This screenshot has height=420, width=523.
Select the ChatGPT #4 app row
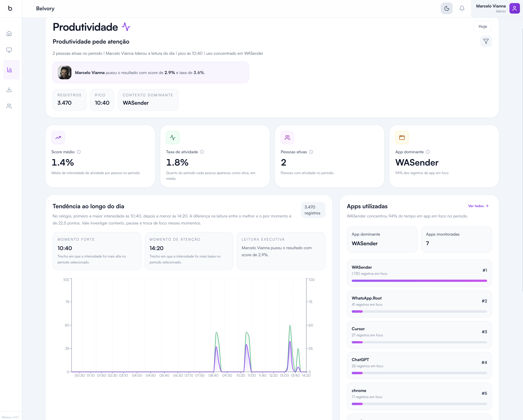[419, 365]
